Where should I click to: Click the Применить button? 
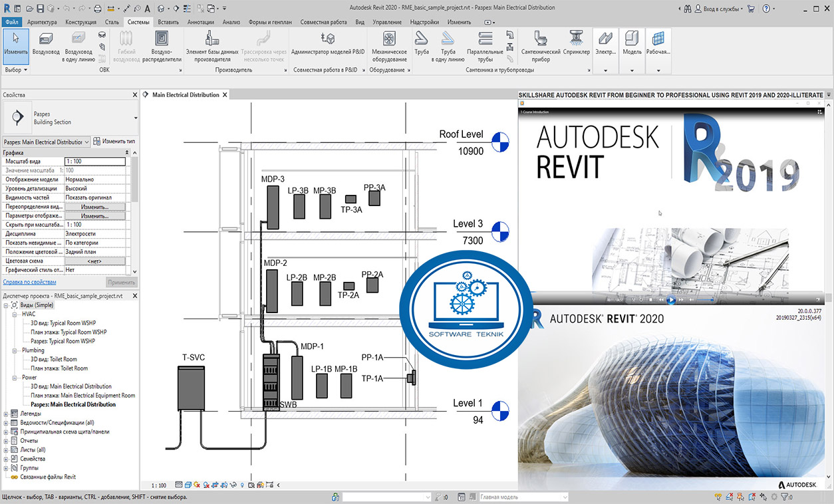click(121, 283)
